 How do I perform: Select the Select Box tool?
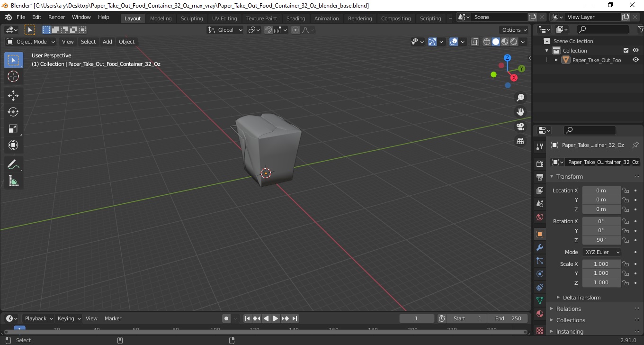[x=13, y=60]
